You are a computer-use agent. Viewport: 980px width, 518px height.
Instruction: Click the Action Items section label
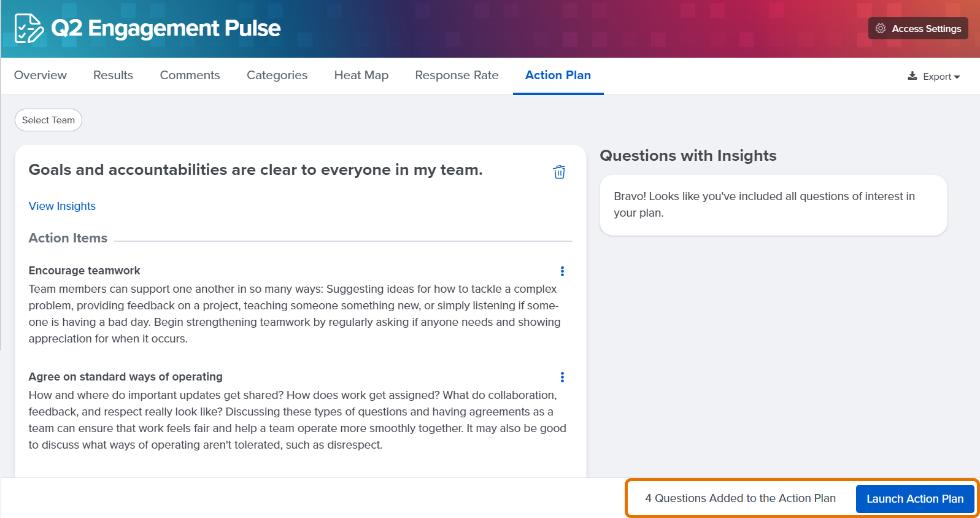pos(68,238)
